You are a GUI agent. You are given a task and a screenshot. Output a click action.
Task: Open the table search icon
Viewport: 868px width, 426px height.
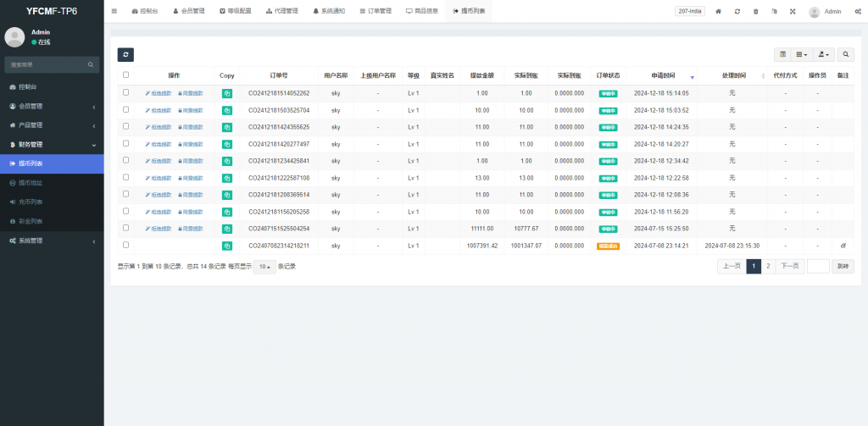846,54
